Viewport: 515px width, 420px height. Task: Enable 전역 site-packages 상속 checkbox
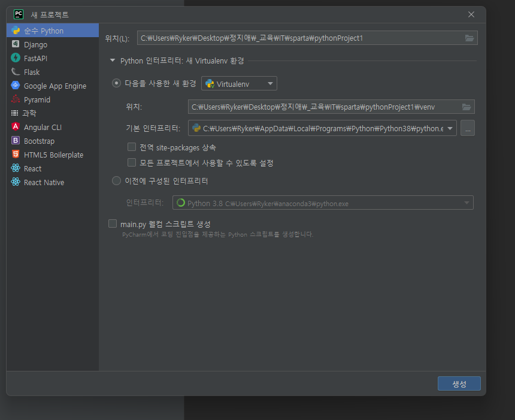click(132, 147)
